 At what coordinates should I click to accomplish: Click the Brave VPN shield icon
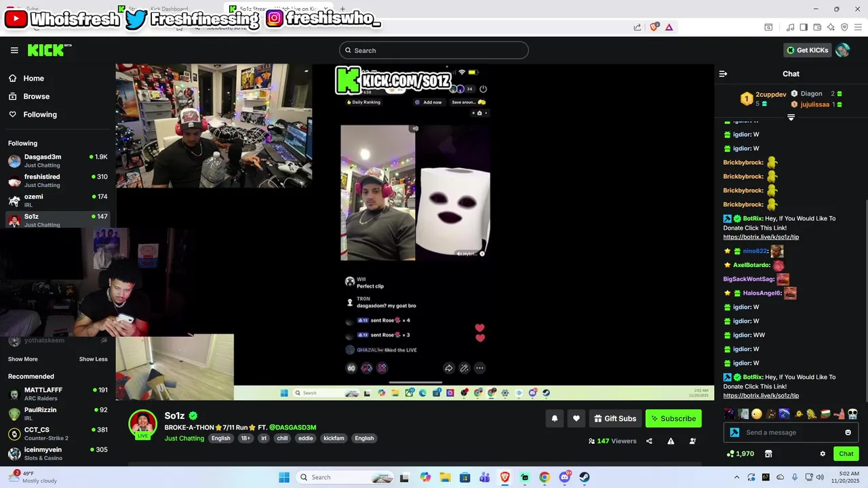click(844, 27)
